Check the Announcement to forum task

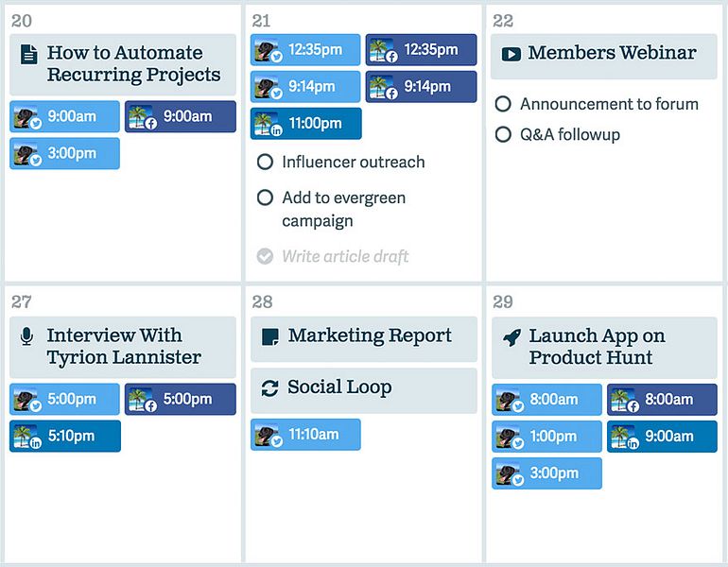tap(503, 104)
